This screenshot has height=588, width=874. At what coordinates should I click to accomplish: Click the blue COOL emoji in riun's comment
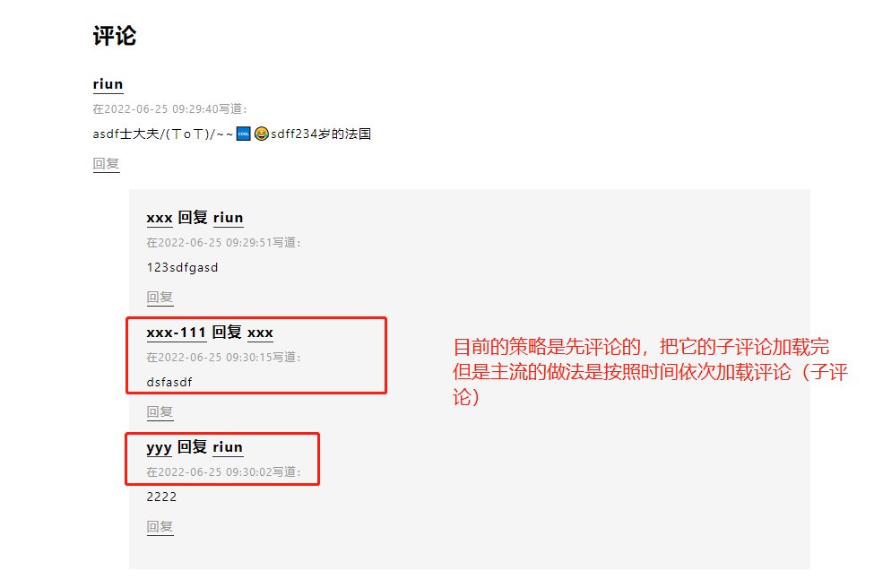click(x=244, y=134)
